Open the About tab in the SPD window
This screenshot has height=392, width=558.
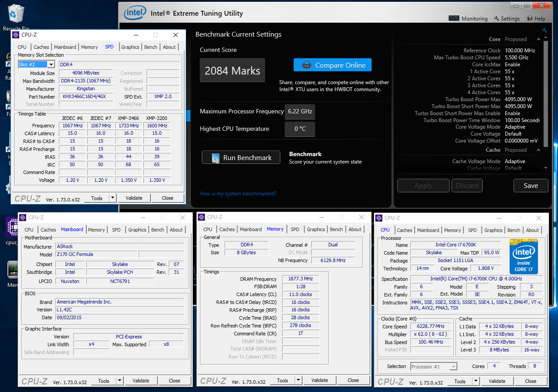coord(169,47)
